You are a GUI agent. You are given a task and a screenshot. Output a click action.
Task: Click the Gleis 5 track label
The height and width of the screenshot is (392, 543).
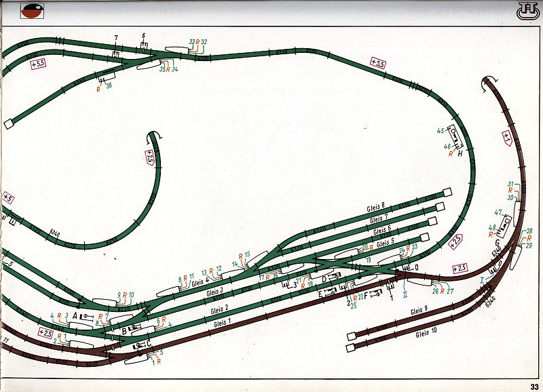[x=385, y=242]
